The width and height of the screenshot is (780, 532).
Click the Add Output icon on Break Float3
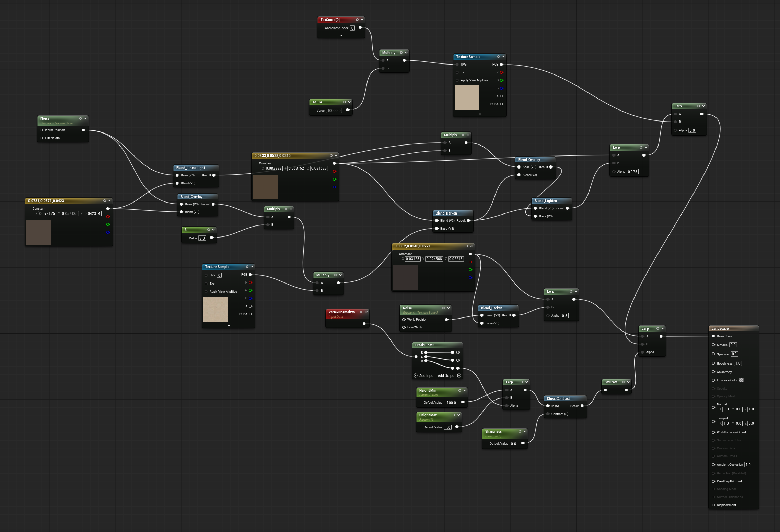pos(459,375)
